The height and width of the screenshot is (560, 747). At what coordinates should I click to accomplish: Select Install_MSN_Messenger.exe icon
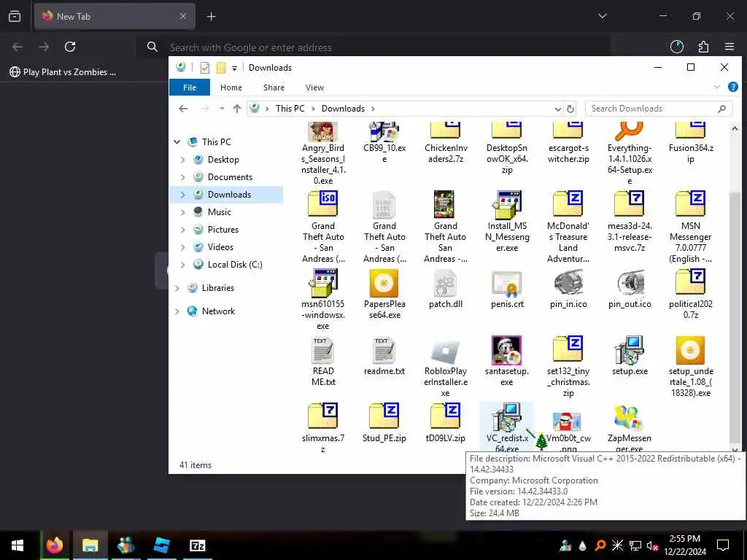pyautogui.click(x=507, y=204)
